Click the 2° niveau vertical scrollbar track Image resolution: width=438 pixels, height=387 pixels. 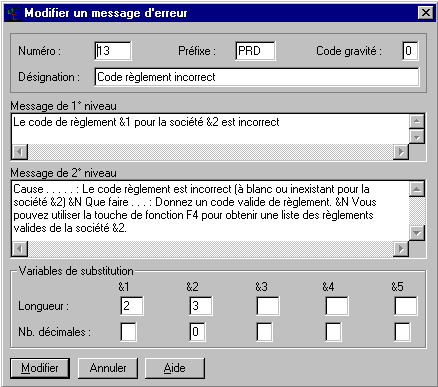pyautogui.click(x=417, y=211)
